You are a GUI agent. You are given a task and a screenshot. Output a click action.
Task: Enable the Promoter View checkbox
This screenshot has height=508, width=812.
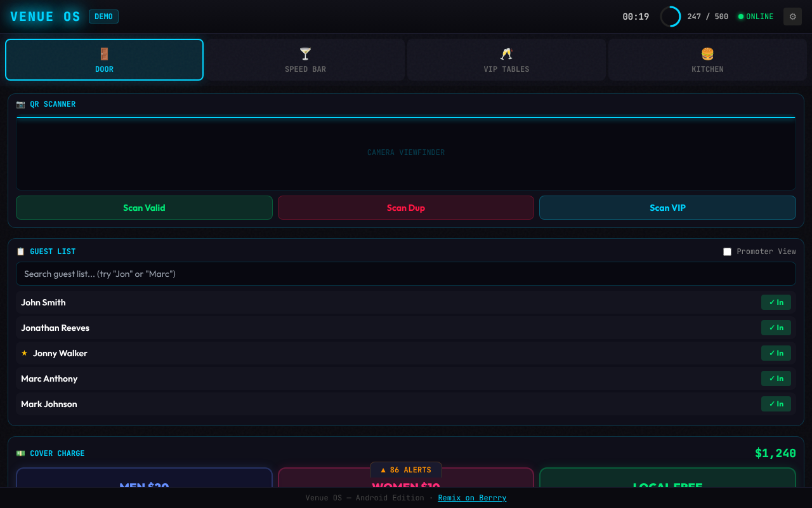727,251
